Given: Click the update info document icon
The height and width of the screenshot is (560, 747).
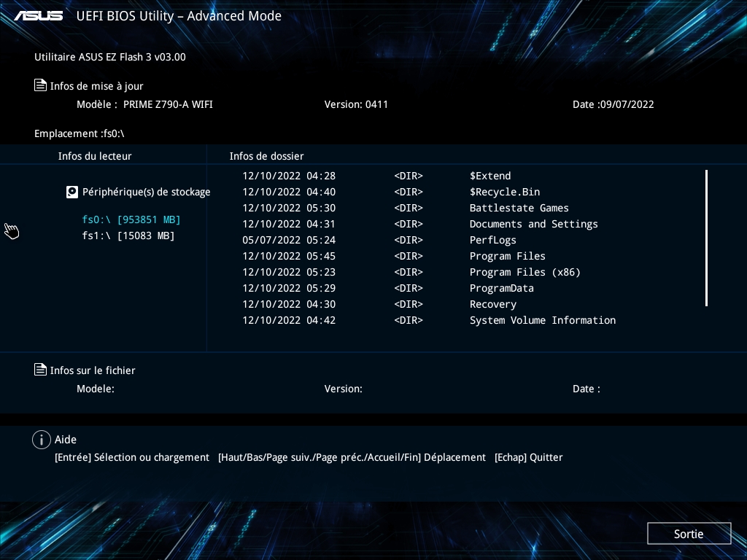Looking at the screenshot, I should (41, 85).
